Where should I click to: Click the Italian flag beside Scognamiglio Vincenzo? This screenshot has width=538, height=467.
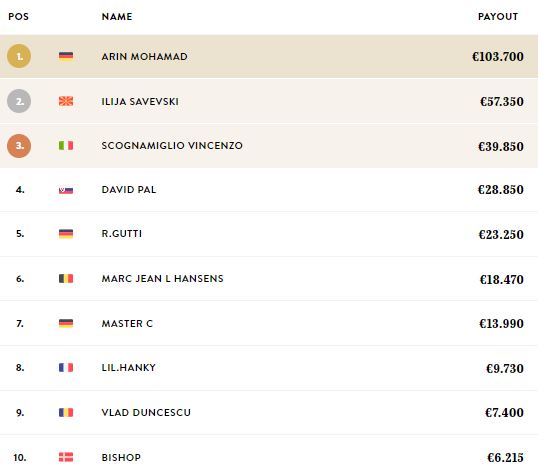pyautogui.click(x=66, y=146)
